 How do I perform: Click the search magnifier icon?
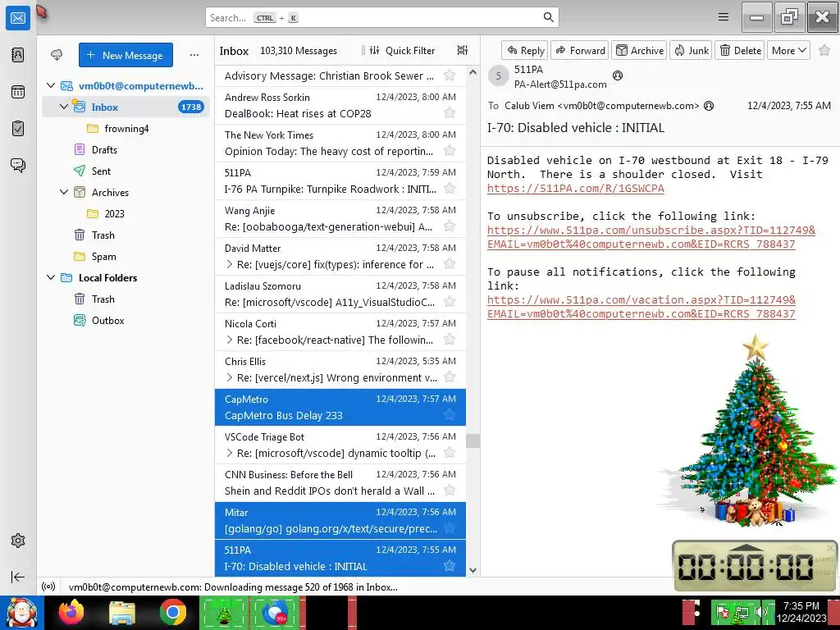548,17
